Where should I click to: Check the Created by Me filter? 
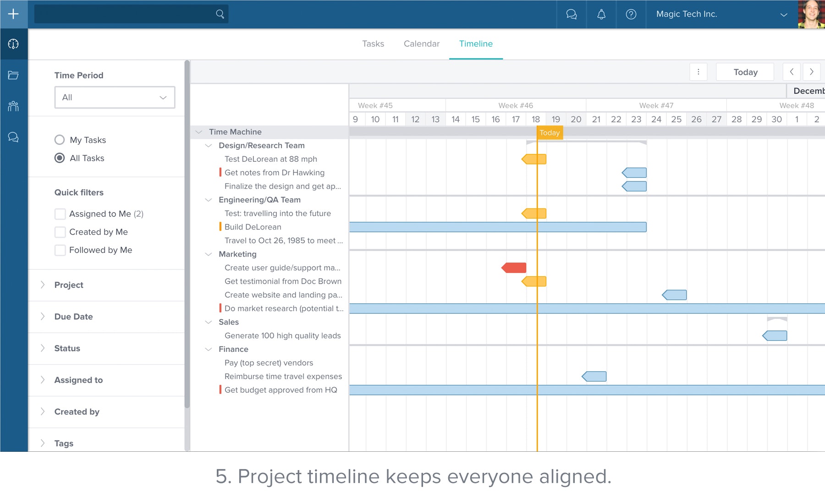[x=60, y=232]
